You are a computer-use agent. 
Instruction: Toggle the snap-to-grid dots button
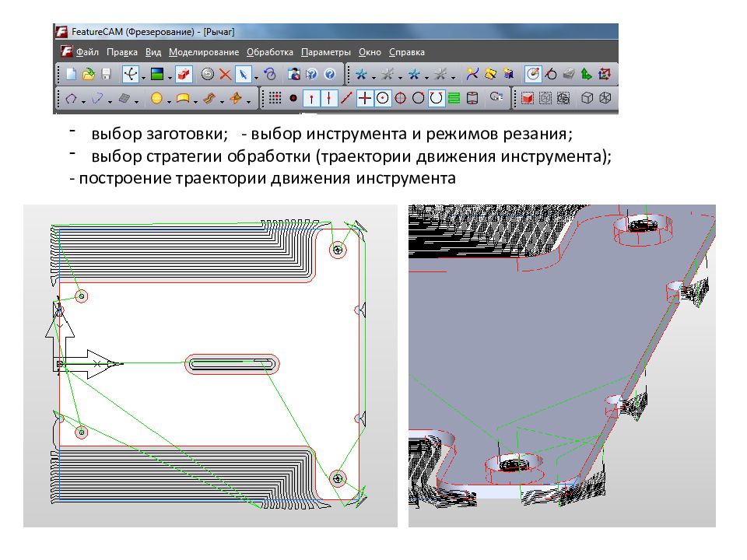(274, 98)
